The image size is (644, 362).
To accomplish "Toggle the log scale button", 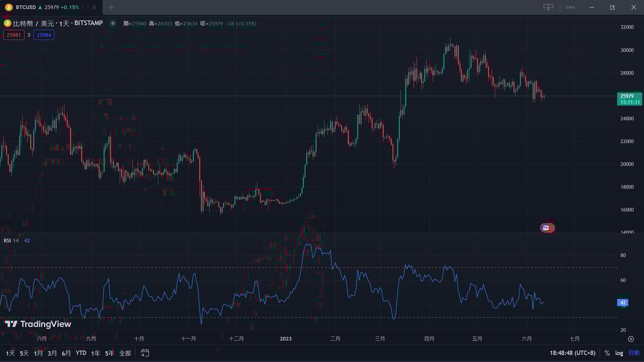I will point(619,353).
